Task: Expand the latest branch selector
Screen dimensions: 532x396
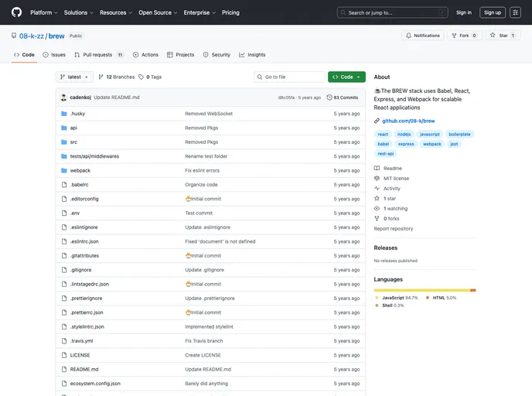Action: [74, 77]
